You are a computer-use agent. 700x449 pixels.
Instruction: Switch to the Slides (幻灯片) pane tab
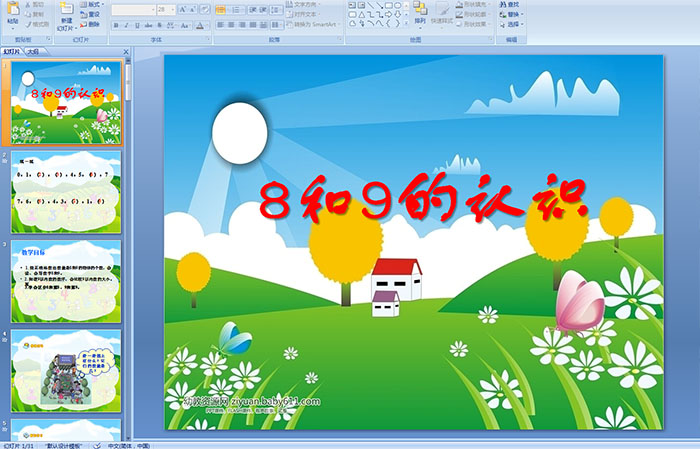tap(12, 52)
